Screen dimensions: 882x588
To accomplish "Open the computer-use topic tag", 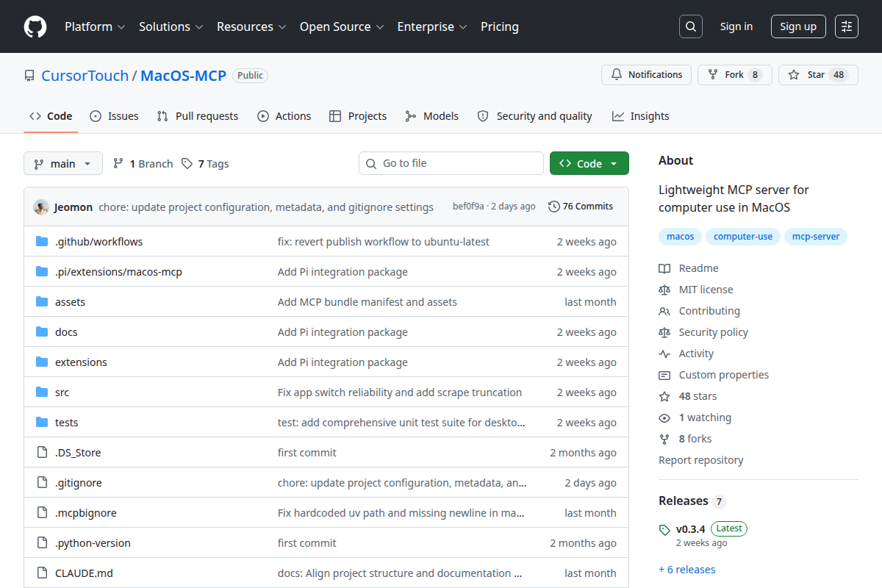I will pyautogui.click(x=743, y=237).
